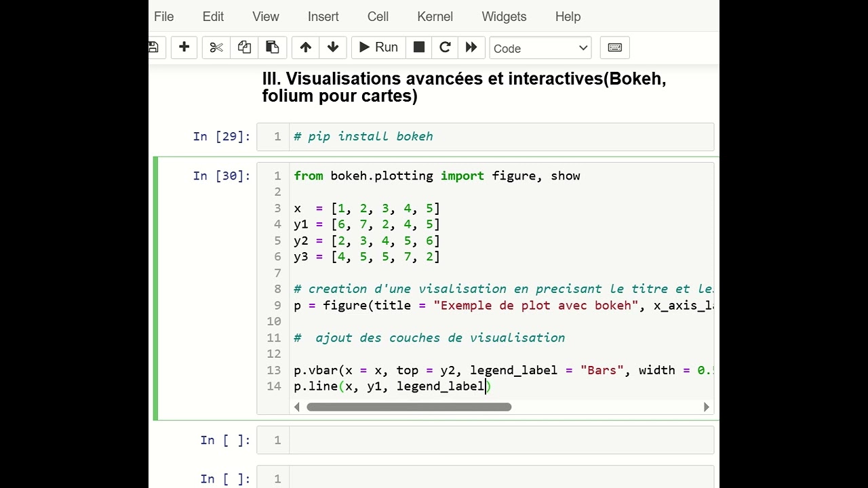Screen dimensions: 868x488
Task: Open the Help menu
Action: click(x=568, y=16)
